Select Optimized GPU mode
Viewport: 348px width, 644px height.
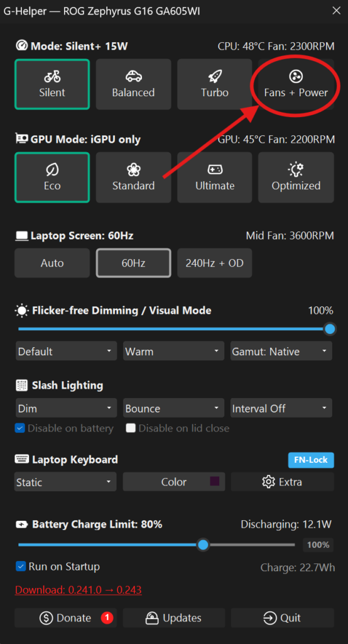click(x=296, y=177)
